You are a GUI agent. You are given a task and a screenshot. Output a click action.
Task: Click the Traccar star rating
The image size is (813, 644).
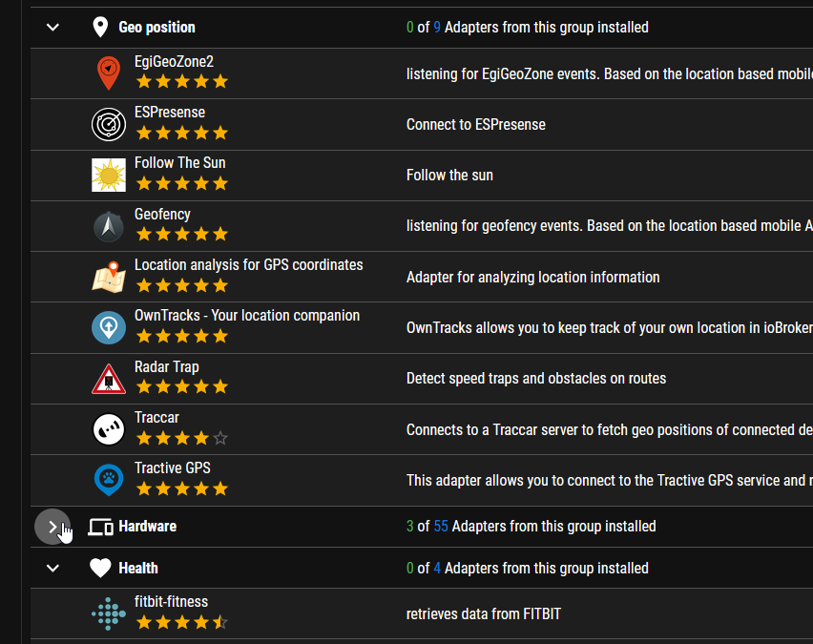tap(182, 439)
